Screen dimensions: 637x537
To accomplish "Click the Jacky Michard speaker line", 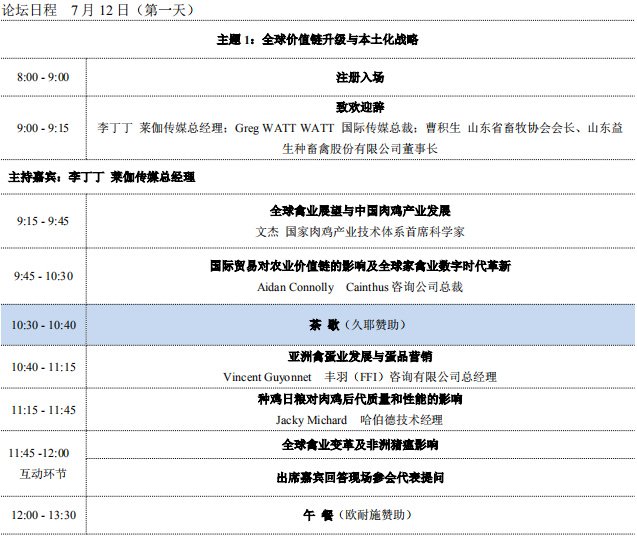I will pyautogui.click(x=359, y=420).
